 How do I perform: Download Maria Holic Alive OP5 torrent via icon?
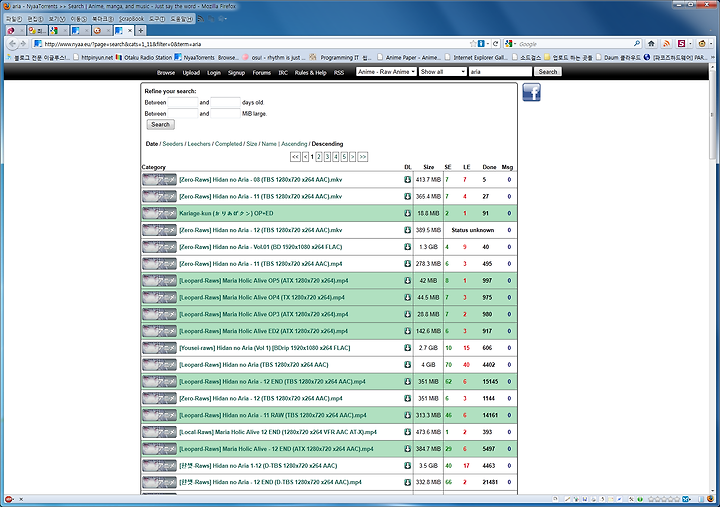tap(407, 281)
